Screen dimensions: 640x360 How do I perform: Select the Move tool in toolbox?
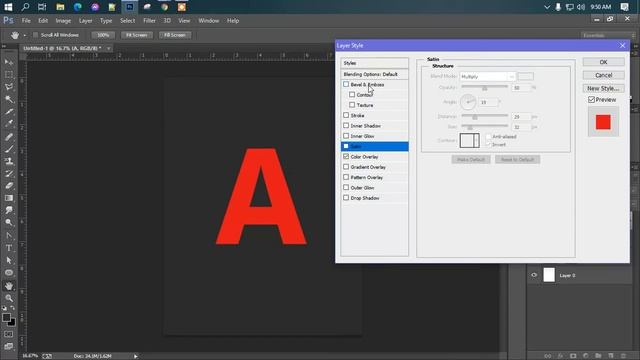pos(9,62)
